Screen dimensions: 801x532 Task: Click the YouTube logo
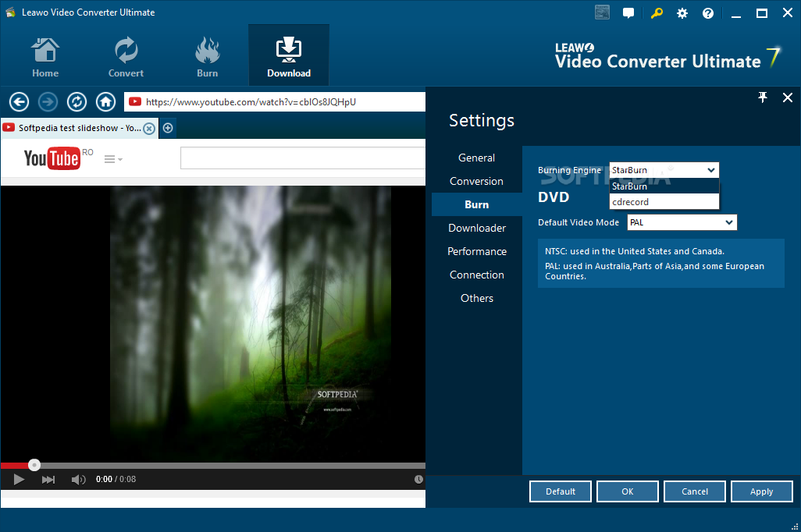point(52,158)
